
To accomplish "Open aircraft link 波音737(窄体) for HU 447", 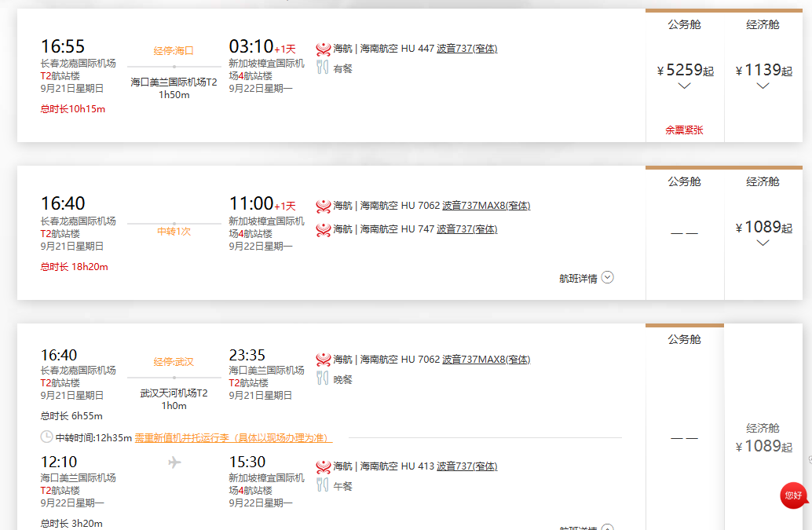I will click(466, 49).
